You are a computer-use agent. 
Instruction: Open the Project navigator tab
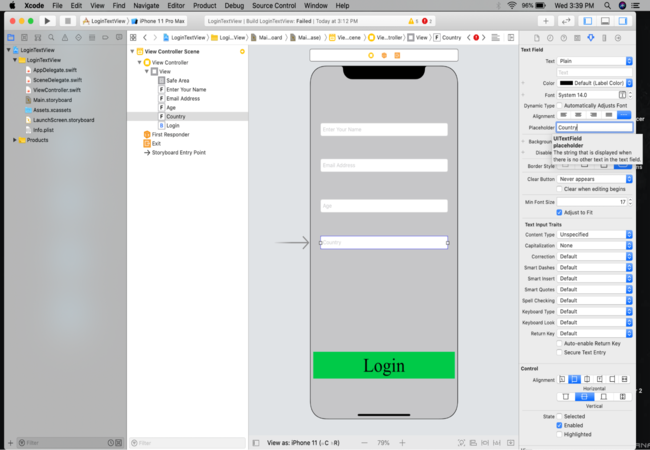pyautogui.click(x=11, y=38)
